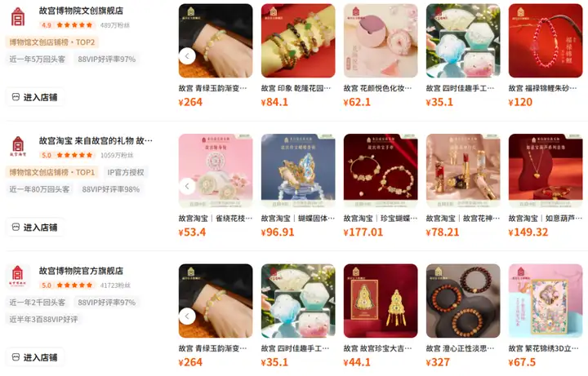This screenshot has height=376, width=588.
Task: Open the 繁花锦绣3D product thumbnail at ¥67.5
Action: 546,301
